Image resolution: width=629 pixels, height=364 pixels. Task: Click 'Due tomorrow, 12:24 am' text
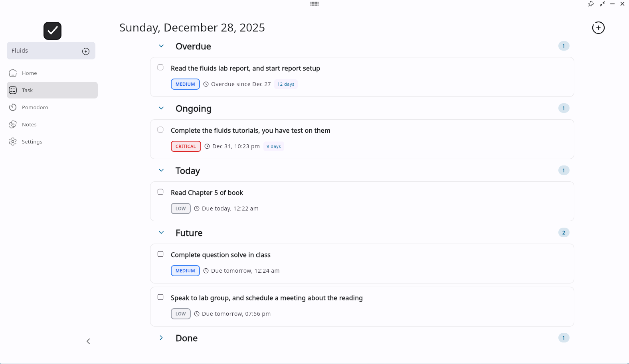tap(245, 271)
